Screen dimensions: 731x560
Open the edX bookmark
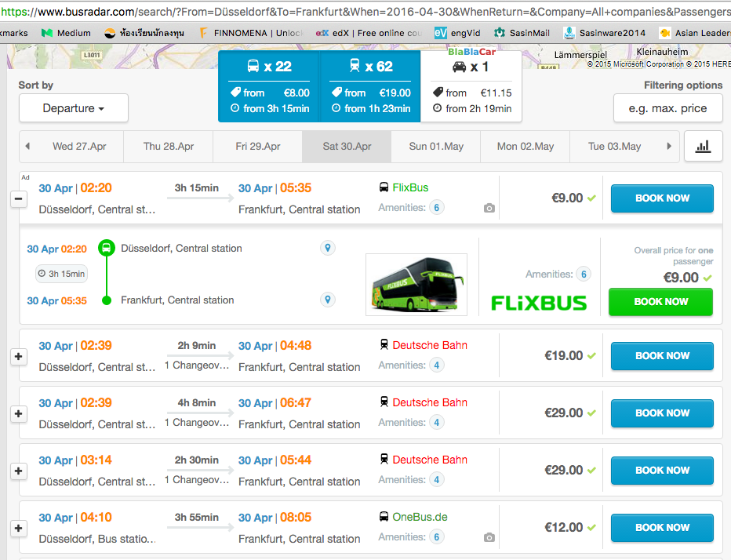tap(369, 33)
